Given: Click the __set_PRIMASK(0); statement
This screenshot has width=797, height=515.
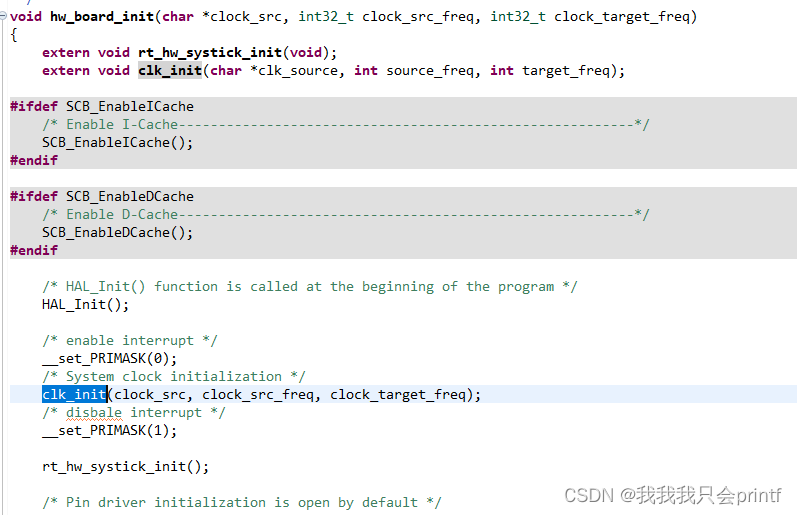Looking at the screenshot, I should [109, 358].
